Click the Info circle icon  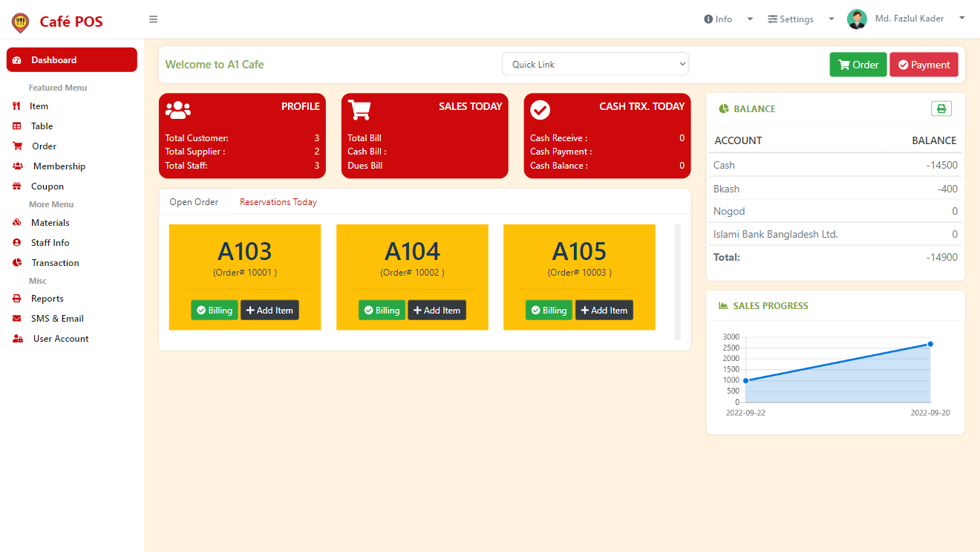[x=708, y=19]
